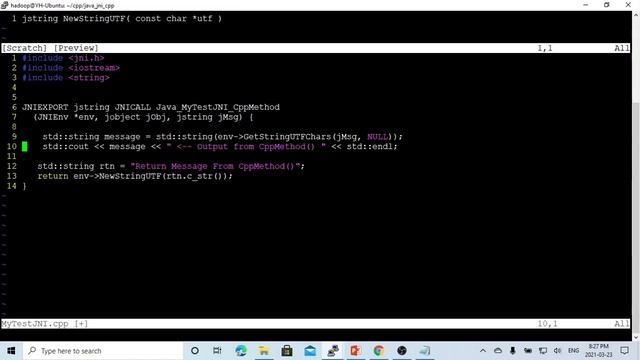Viewport: 640px width, 360px height.
Task: Click the green cursor block on line 10
Action: click(x=24, y=147)
